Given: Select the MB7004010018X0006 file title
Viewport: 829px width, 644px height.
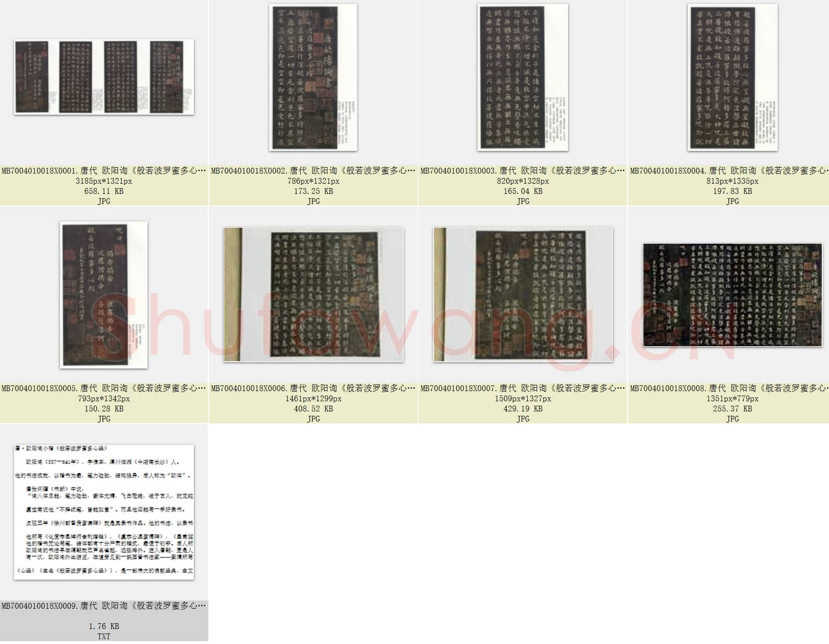Looking at the screenshot, I should coord(313,388).
